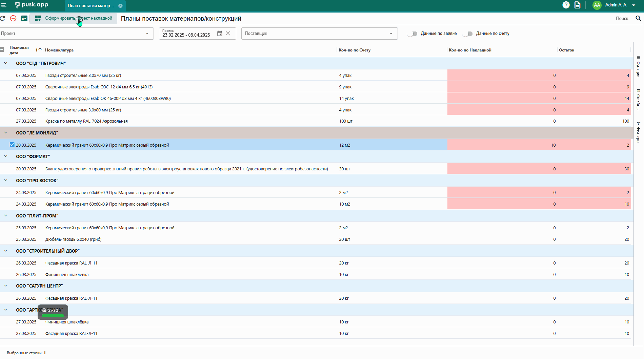Viewport: 644px width, 359px height.
Task: Open the Столбцы side panel tab
Action: [638, 100]
